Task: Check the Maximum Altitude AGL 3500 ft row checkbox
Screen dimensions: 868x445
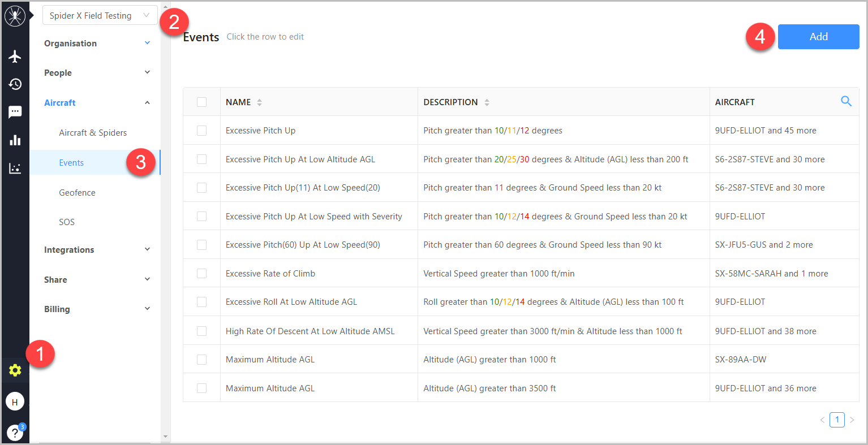Action: pyautogui.click(x=201, y=388)
